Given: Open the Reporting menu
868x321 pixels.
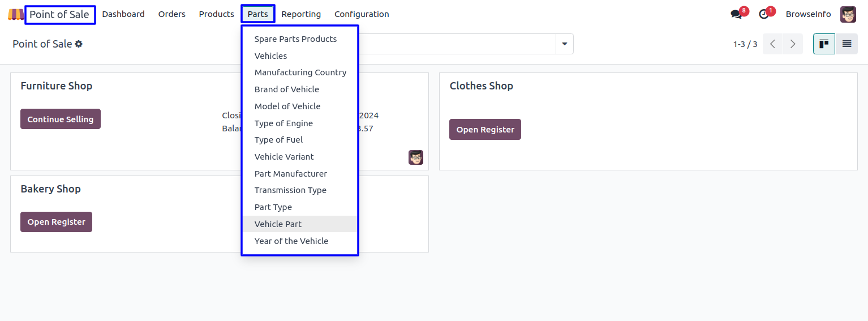Looking at the screenshot, I should (x=301, y=14).
